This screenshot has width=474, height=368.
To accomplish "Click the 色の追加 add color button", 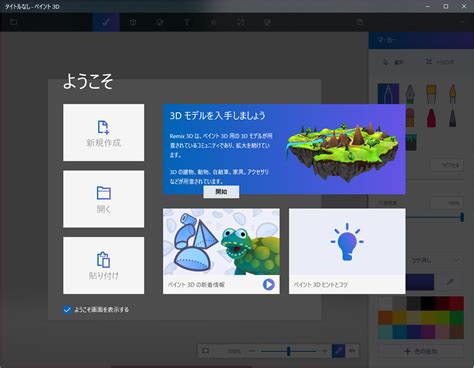I will tap(421, 351).
